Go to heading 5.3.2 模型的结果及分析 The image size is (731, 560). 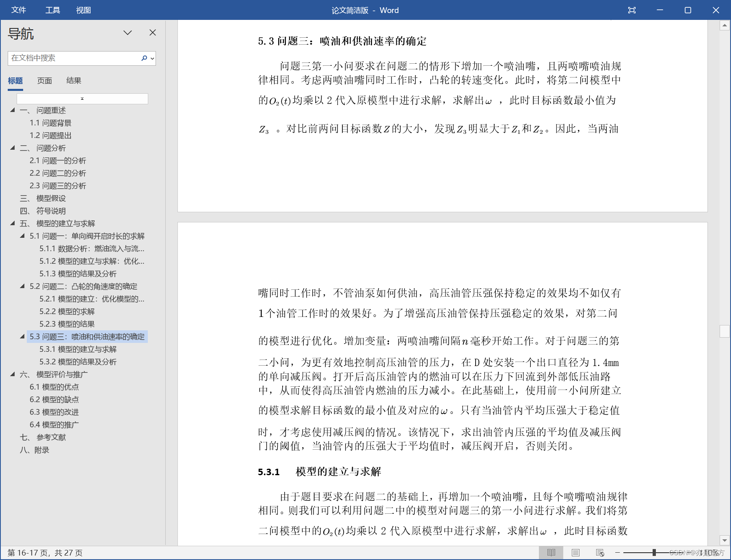click(x=78, y=362)
